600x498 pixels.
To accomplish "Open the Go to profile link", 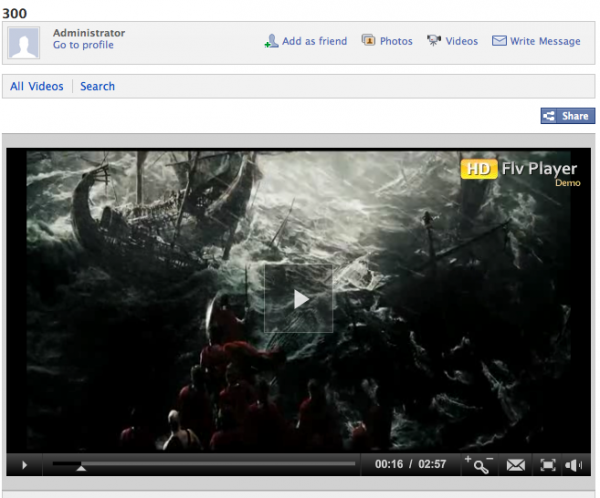I will tap(83, 45).
